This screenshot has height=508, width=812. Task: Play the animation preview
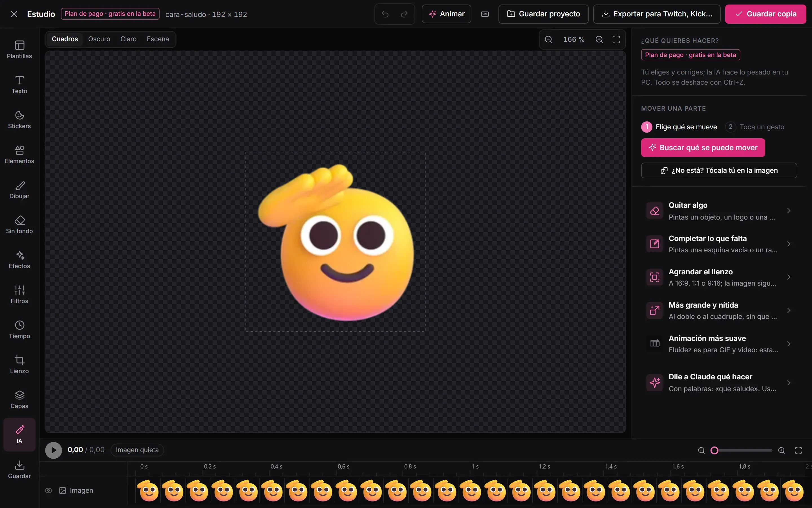[x=54, y=450]
